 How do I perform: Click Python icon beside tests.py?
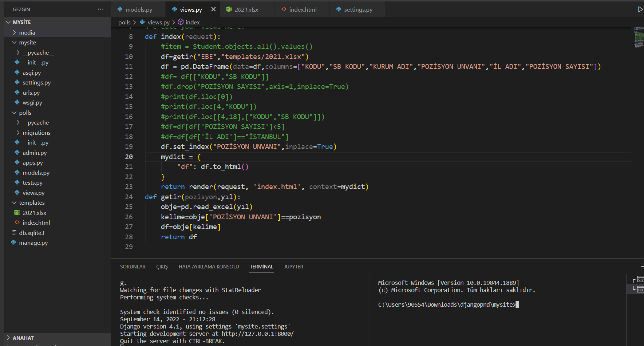click(17, 182)
